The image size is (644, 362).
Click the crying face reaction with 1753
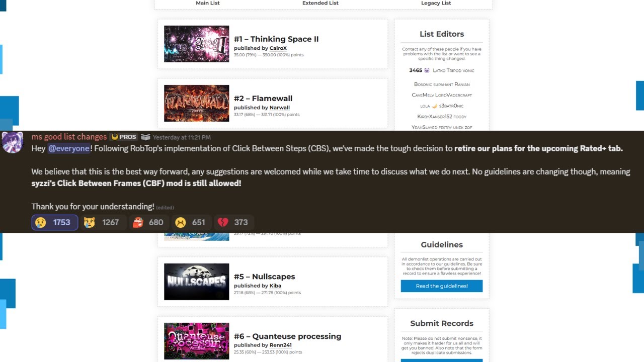click(54, 222)
